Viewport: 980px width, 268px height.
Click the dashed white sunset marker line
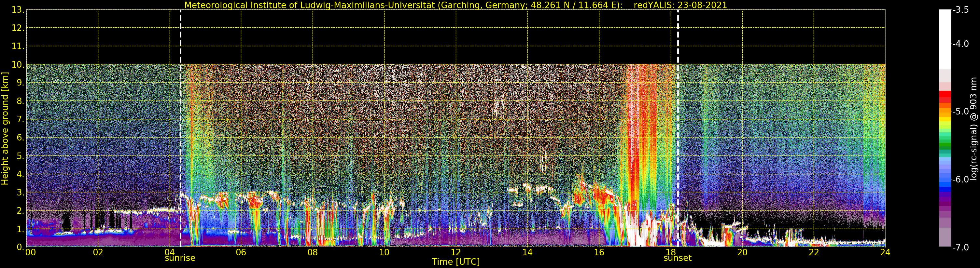click(678, 128)
